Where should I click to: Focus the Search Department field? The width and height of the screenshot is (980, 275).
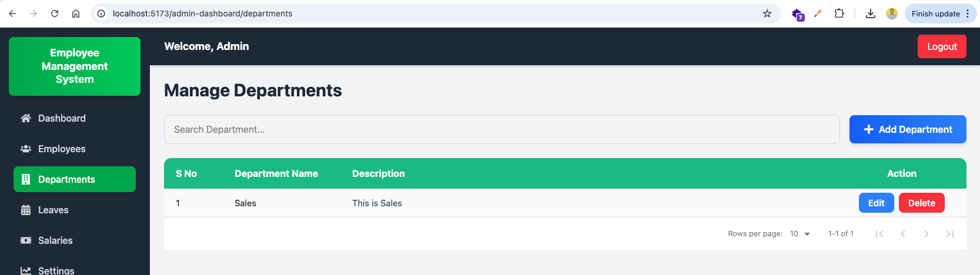click(502, 129)
